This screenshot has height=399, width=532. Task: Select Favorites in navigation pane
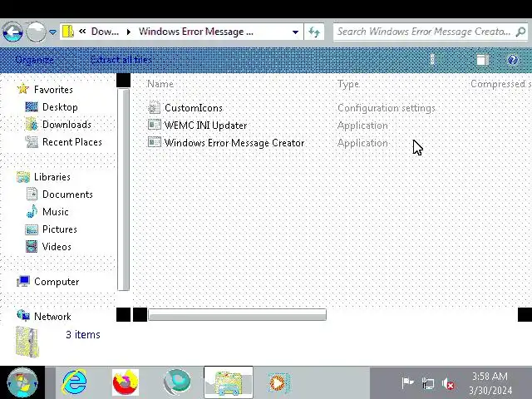click(x=53, y=90)
